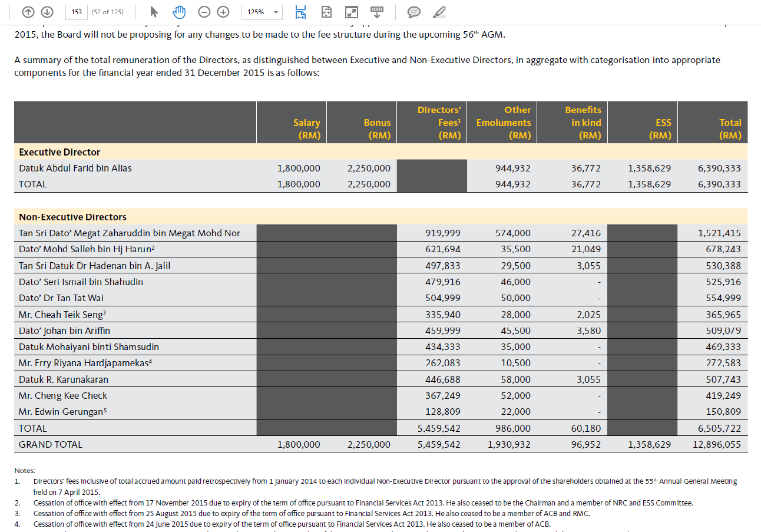Enter Full Screen mode via toolbar icon
The width and height of the screenshot is (761, 532).
pyautogui.click(x=352, y=12)
